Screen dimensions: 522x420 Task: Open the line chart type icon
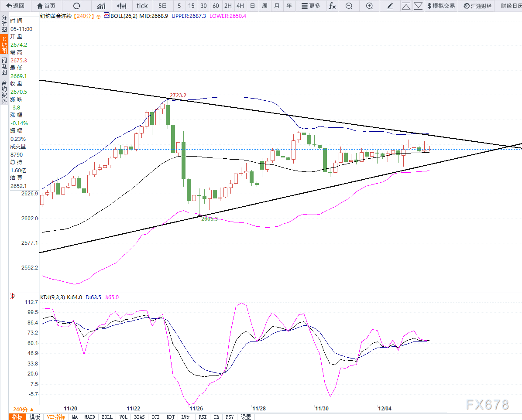101,6
